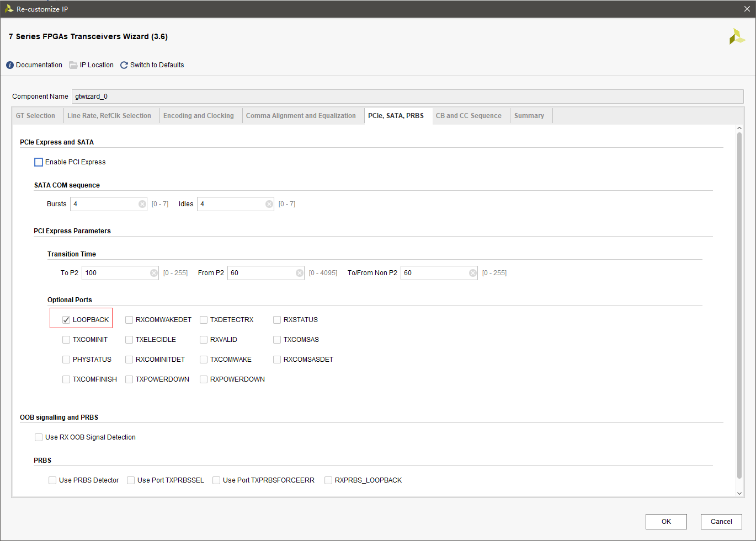This screenshot has height=541, width=756.
Task: Uncheck the LOOPBACK optional port
Action: coord(66,320)
